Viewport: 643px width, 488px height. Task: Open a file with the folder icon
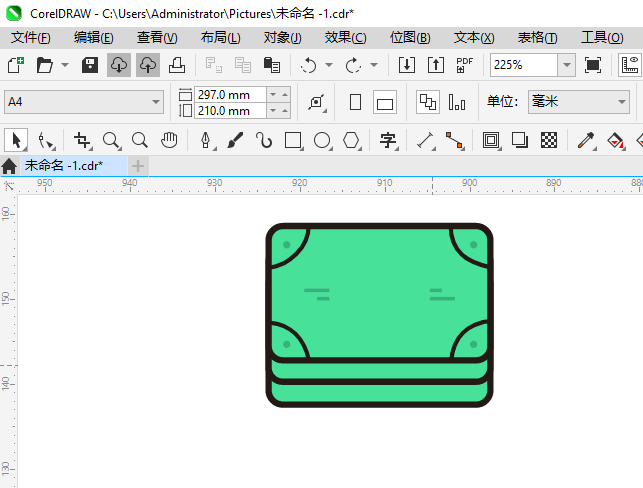click(44, 65)
